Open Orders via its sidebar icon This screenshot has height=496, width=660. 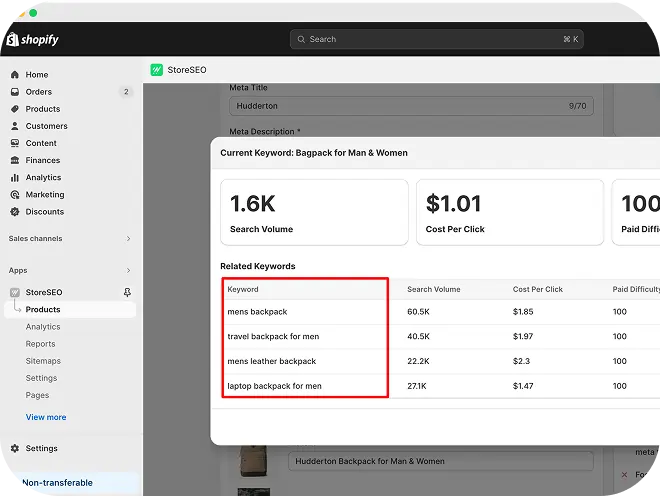point(15,92)
